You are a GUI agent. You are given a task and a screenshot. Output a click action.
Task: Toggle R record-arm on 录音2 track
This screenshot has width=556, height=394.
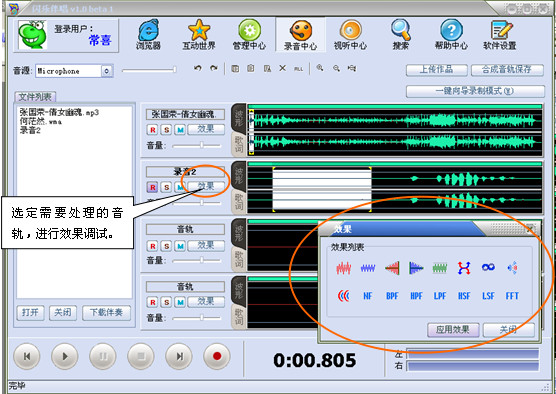point(152,187)
